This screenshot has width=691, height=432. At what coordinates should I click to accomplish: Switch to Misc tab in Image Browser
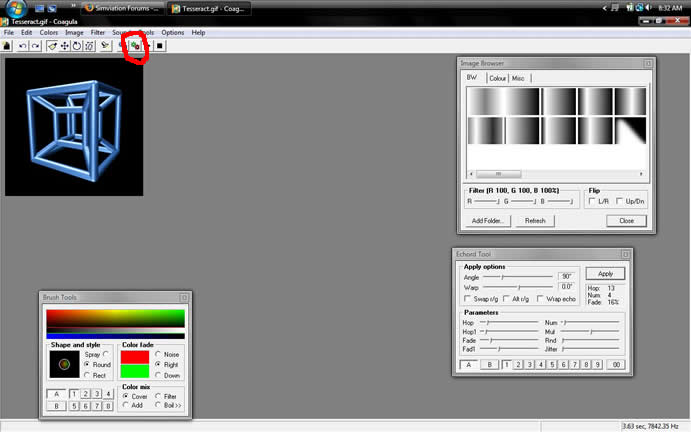[518, 78]
